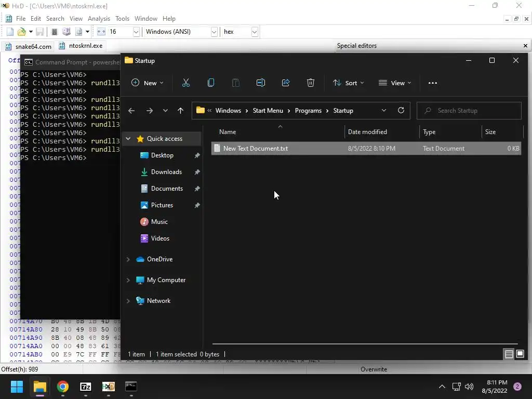Image resolution: width=532 pixels, height=399 pixels.
Task: Switch to details view layout icon
Action: (509, 354)
